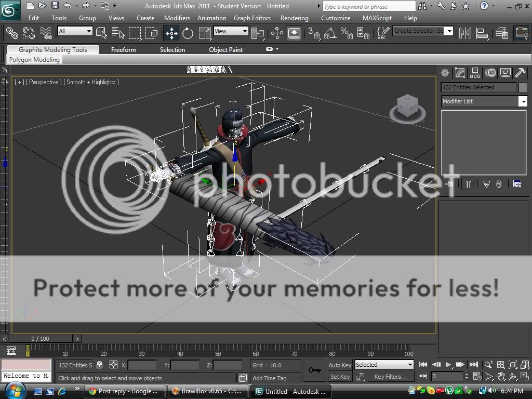The height and width of the screenshot is (399, 532).
Task: Toggle Absolute/Offset transform type-in mode
Action: point(113,365)
